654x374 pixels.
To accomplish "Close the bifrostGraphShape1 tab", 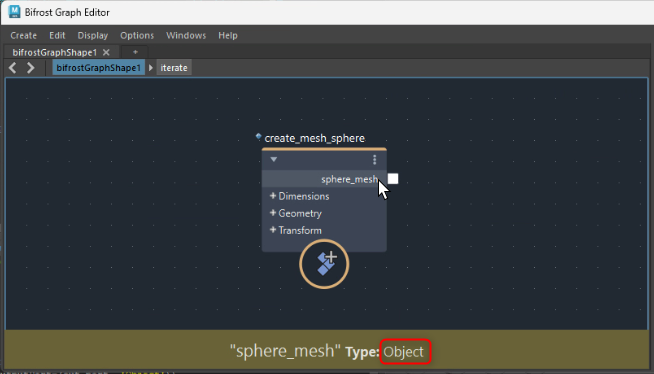I will (106, 53).
